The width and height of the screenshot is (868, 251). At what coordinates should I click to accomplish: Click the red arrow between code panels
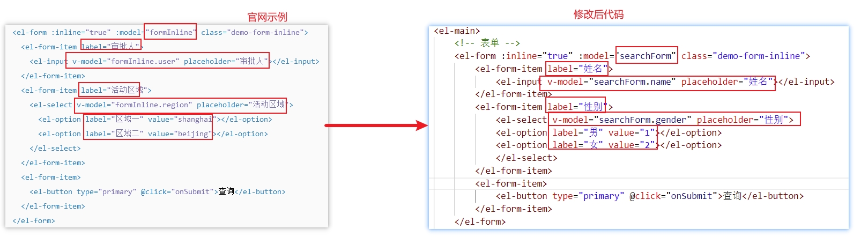[x=375, y=125]
